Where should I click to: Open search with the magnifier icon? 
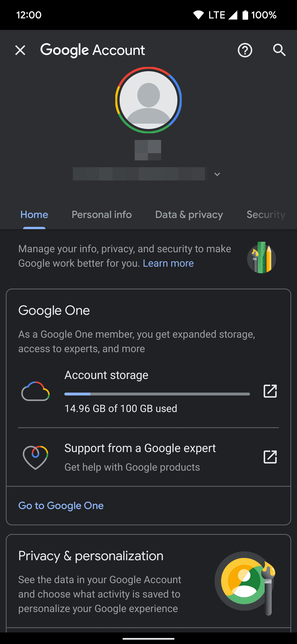pos(279,50)
